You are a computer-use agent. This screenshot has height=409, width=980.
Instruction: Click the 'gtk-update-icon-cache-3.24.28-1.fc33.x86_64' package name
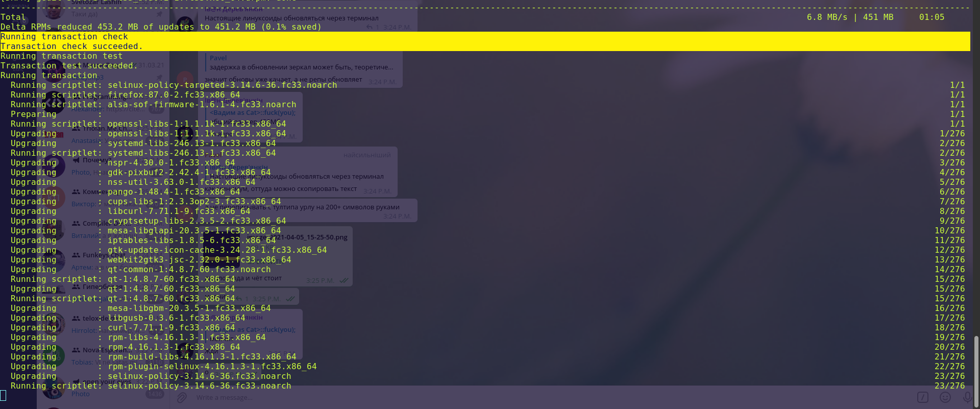(217, 250)
